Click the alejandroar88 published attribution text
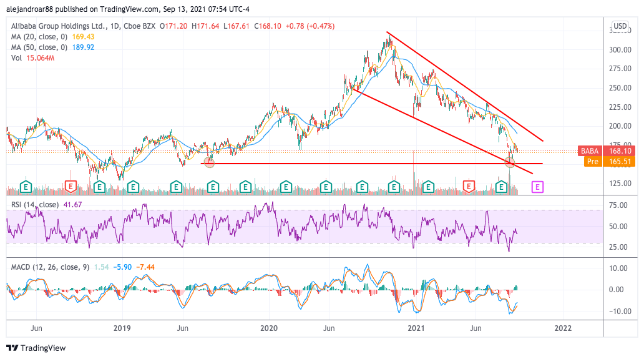Screen dimensions: 644x359 click(x=128, y=9)
